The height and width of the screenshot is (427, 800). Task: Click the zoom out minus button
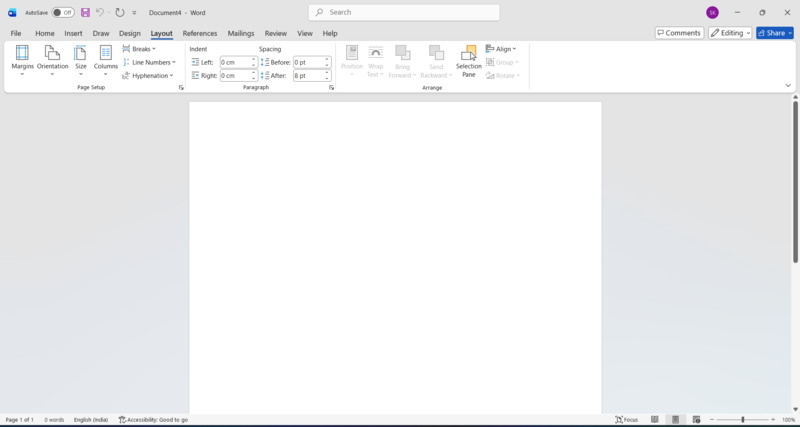coord(712,420)
